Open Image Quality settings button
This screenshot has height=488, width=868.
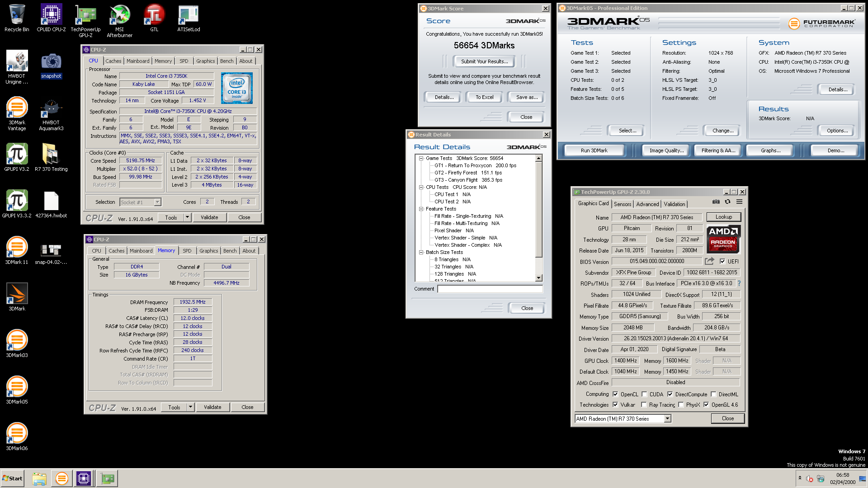(x=666, y=150)
